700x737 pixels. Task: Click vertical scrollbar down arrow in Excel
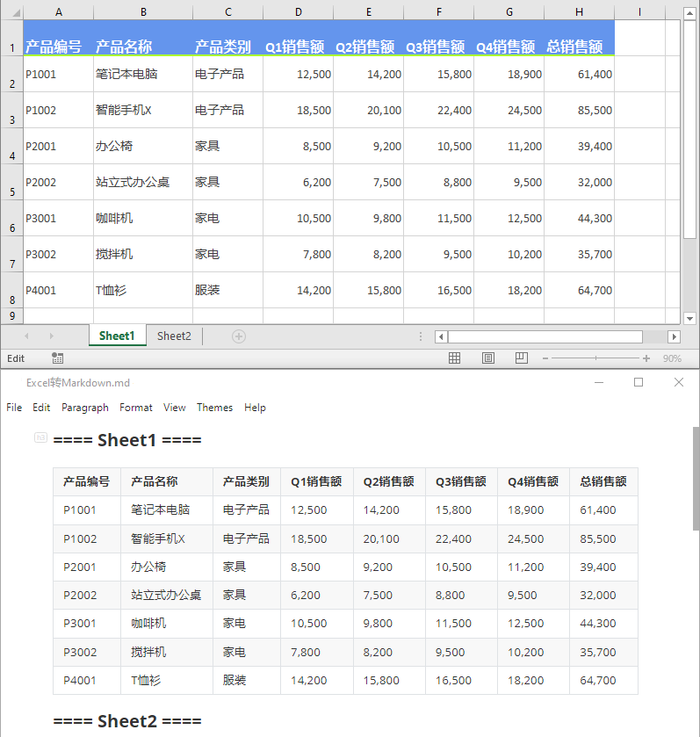pos(689,318)
